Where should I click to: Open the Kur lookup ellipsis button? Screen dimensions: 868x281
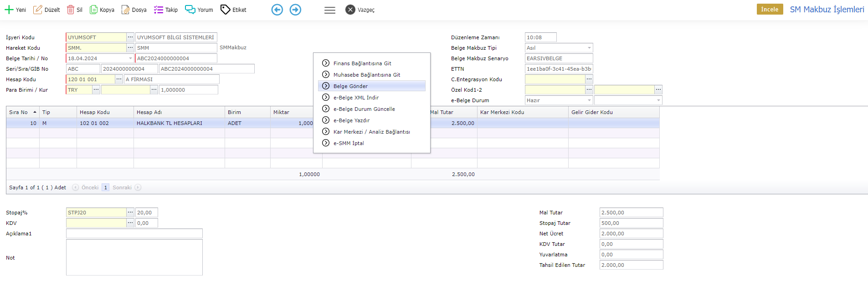[x=154, y=89]
